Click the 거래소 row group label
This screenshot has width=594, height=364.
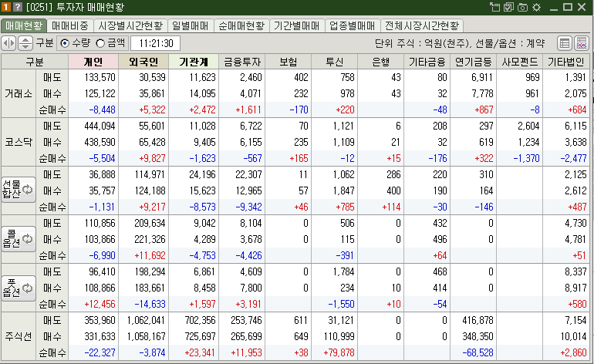pyautogui.click(x=19, y=93)
